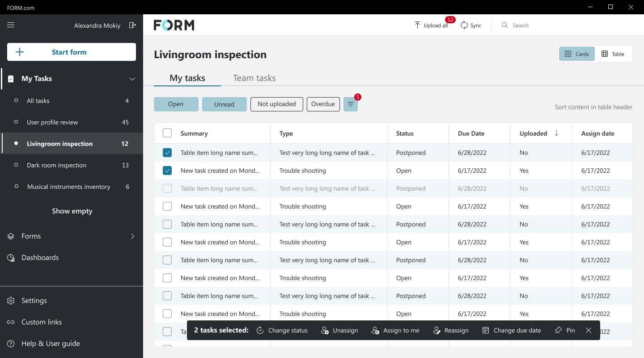Click the logout icon beside Alexandra Mokiy

[132, 25]
